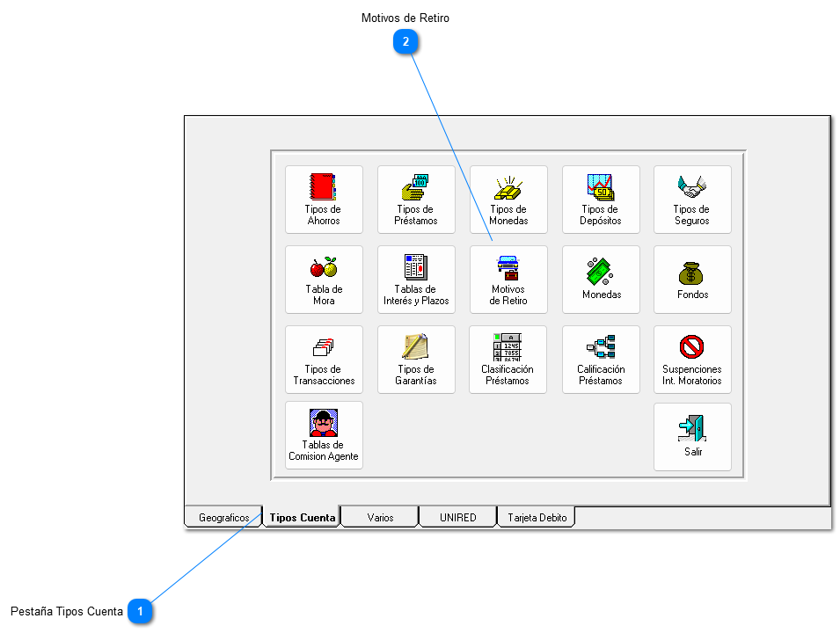Screen dimensions: 840x633
Task: Switch to the Geograficos tab
Action: (223, 518)
